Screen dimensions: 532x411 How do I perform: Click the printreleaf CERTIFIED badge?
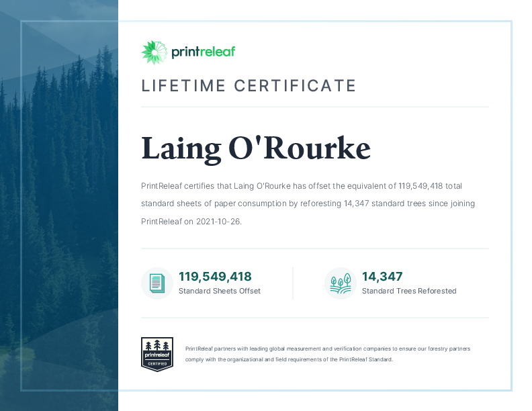point(157,354)
